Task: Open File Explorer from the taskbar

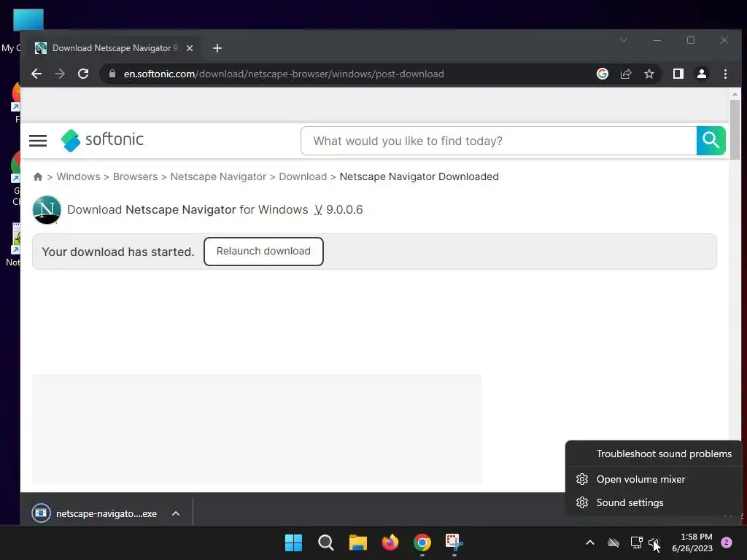Action: [x=357, y=542]
